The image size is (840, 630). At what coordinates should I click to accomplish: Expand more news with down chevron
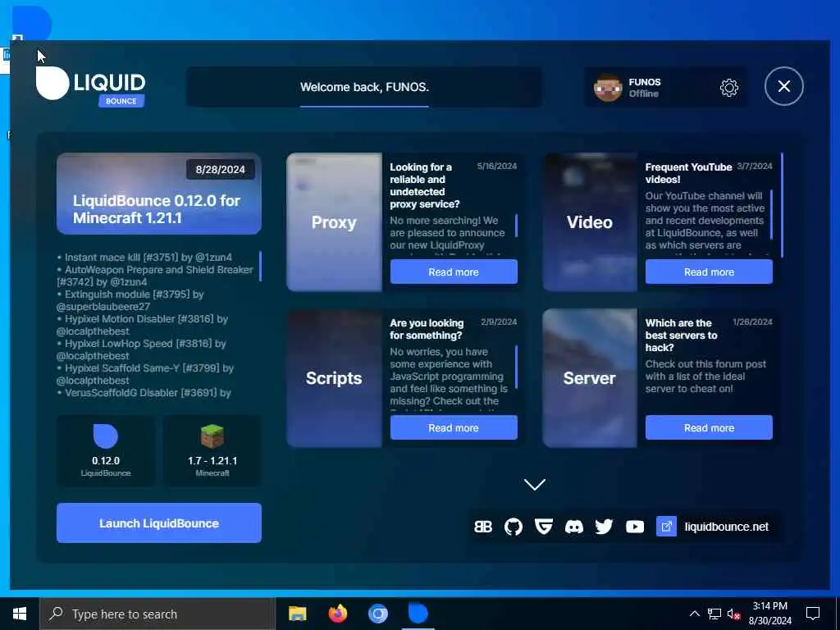(x=535, y=484)
